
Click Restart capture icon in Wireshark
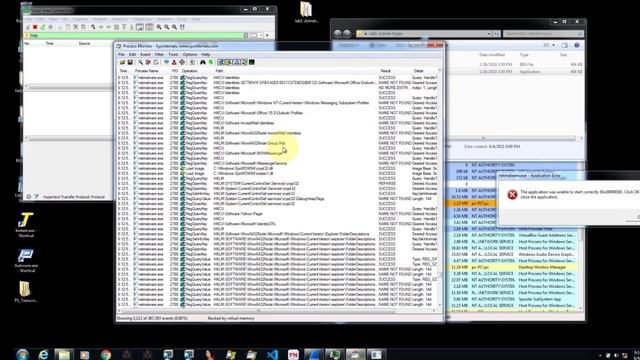[x=43, y=27]
